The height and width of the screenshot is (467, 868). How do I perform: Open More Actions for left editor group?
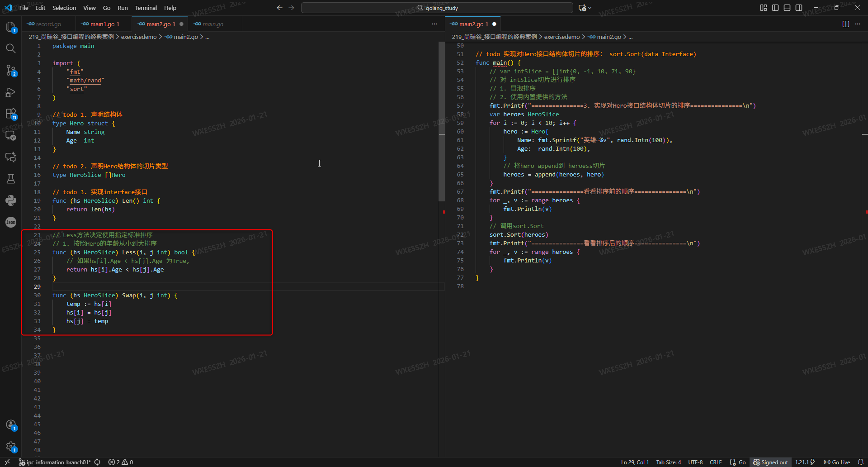click(434, 24)
